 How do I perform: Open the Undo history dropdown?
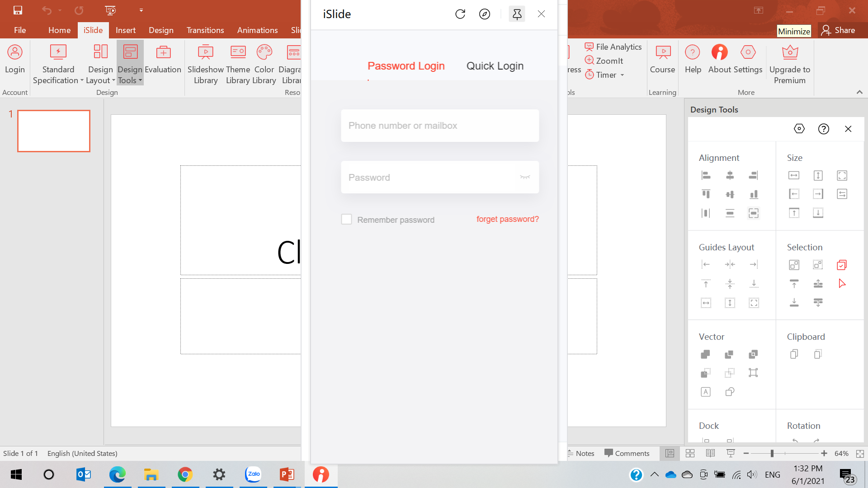60,10
